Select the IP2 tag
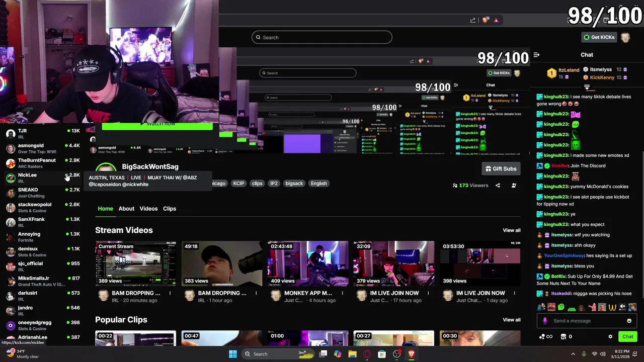 (274, 184)
